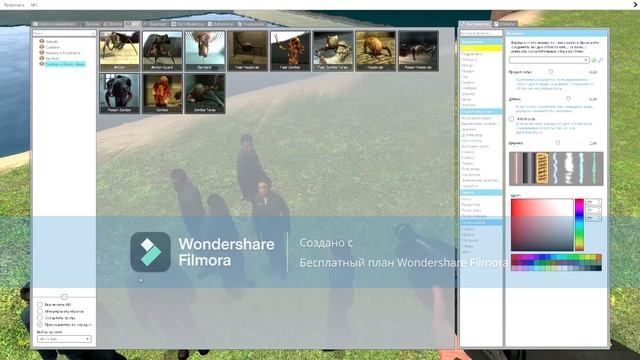Select the Poison Headcrab thumbnail
This screenshot has width=640, height=360.
[x=418, y=51]
